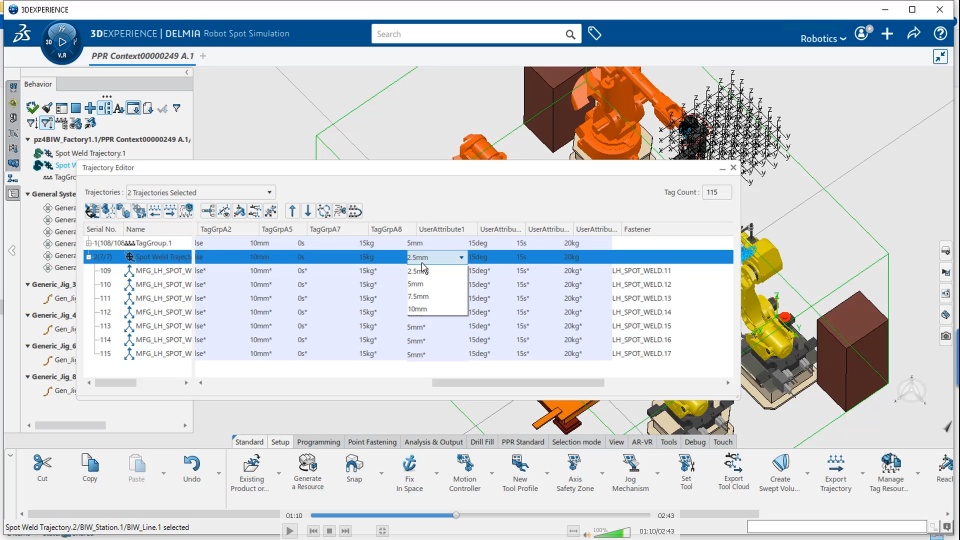Click the move up arrow in Trajectory Editor
960x540 pixels.
point(292,211)
